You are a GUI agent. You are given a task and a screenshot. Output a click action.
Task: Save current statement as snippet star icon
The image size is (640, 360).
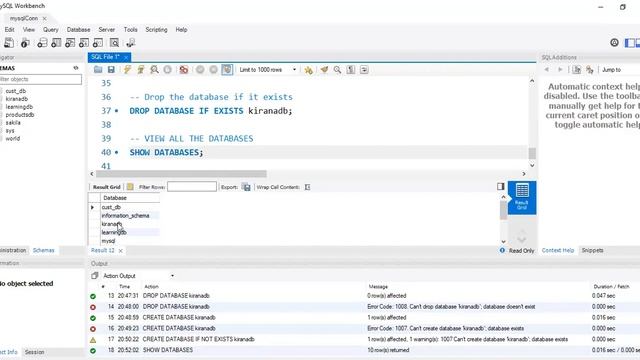pyautogui.click(x=309, y=70)
